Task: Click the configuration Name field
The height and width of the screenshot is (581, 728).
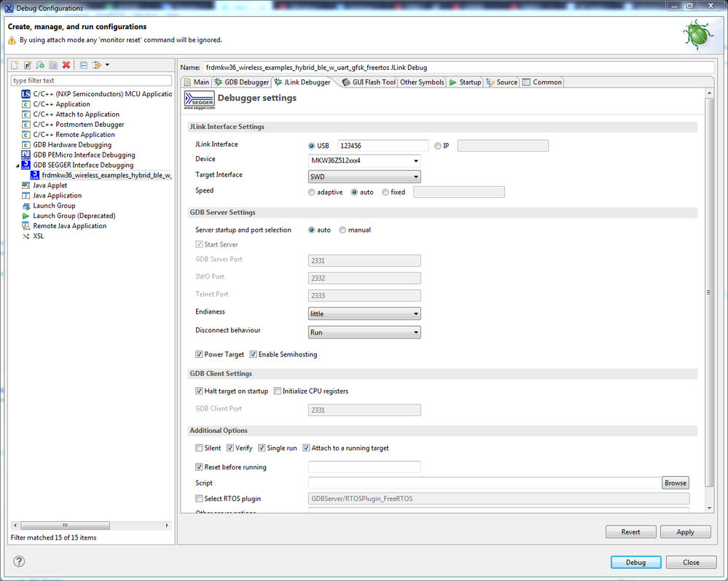Action: 458,67
